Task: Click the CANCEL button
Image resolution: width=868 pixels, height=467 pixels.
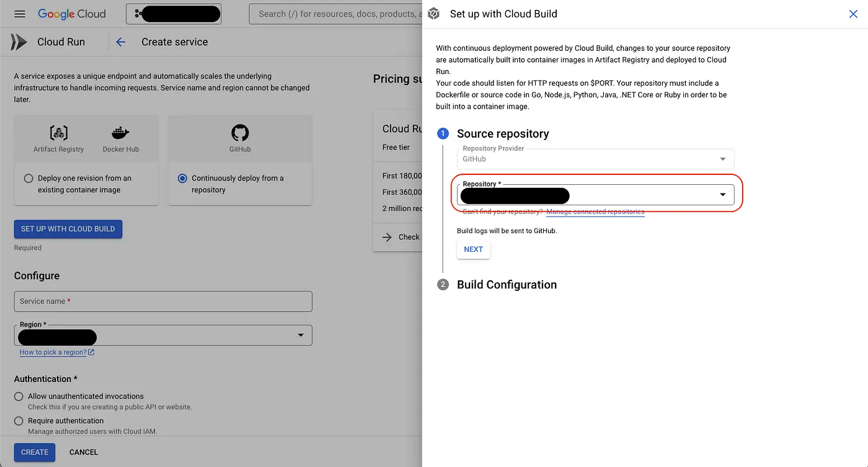Action: (84, 452)
